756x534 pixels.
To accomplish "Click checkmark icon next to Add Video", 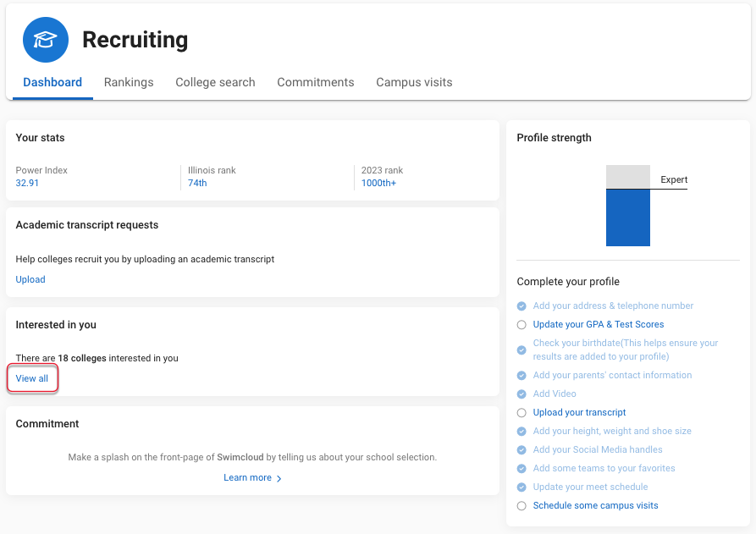I will 521,394.
